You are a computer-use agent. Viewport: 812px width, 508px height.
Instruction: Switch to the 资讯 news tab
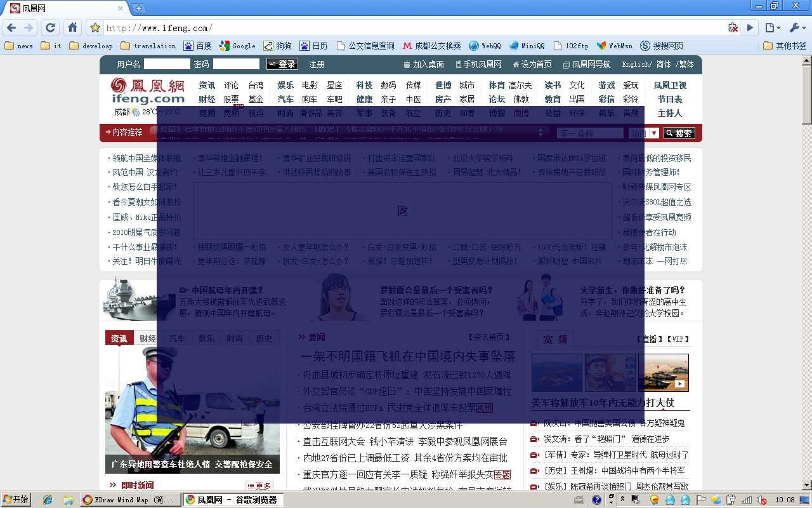(x=119, y=338)
